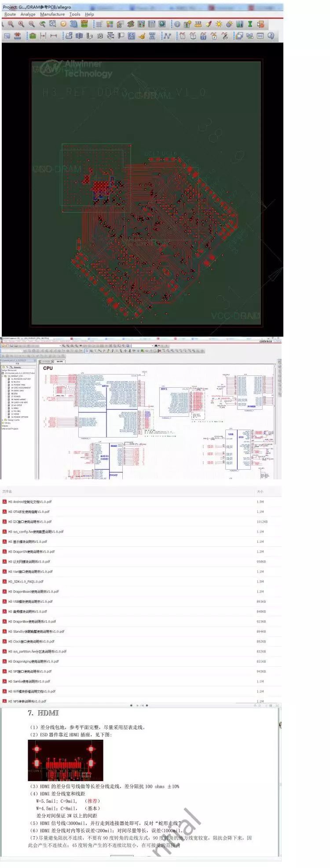
Task: Click the 文件名 column header
Action: click(x=7, y=491)
